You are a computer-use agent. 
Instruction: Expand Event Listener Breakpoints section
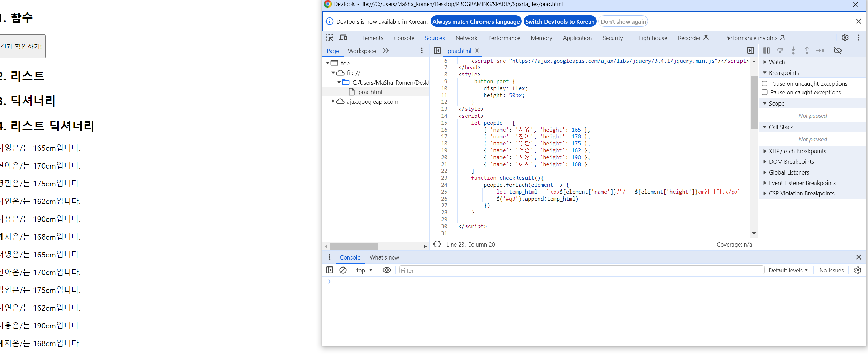(765, 183)
